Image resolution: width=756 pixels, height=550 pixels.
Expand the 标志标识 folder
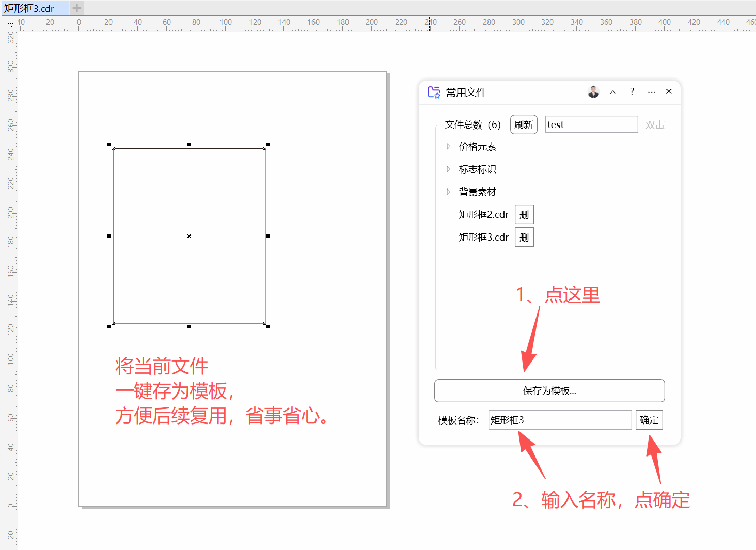(x=448, y=169)
